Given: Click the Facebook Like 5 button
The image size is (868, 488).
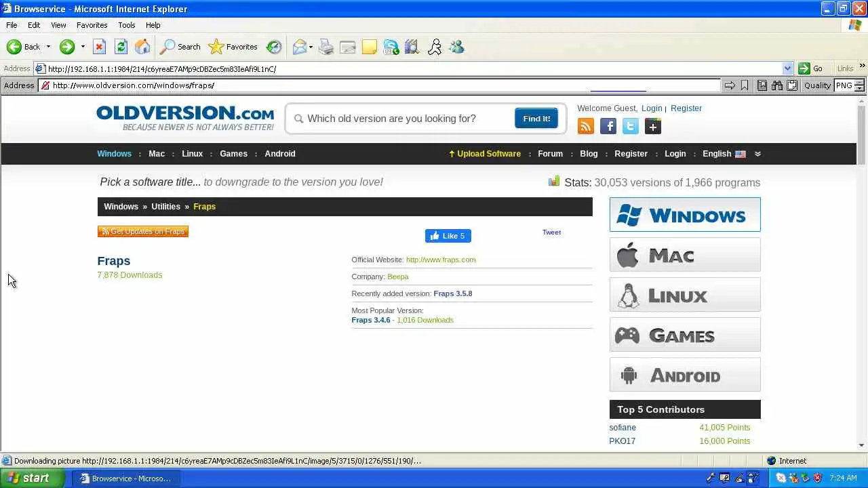Looking at the screenshot, I should tap(448, 236).
